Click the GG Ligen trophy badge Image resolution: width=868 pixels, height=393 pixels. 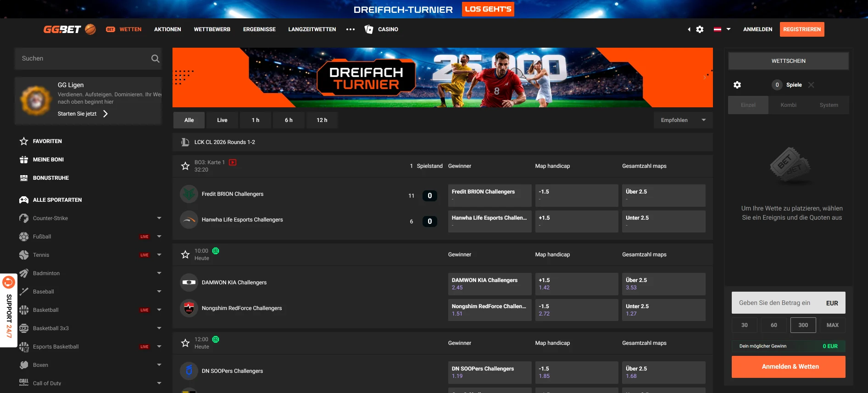pyautogui.click(x=35, y=100)
